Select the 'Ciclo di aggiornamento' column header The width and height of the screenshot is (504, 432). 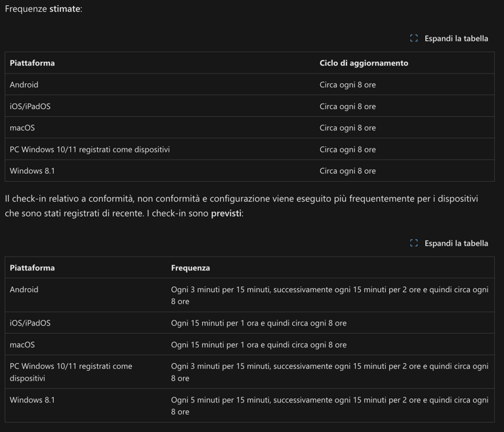(364, 63)
